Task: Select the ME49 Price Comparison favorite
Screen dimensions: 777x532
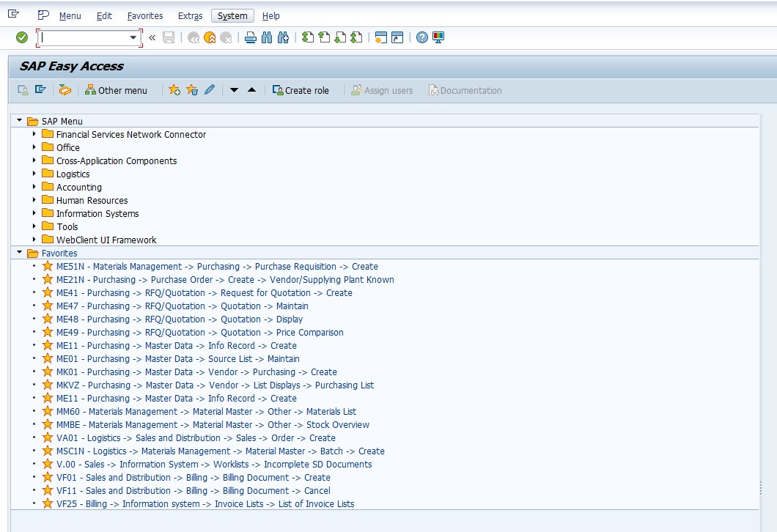Action: click(x=199, y=333)
